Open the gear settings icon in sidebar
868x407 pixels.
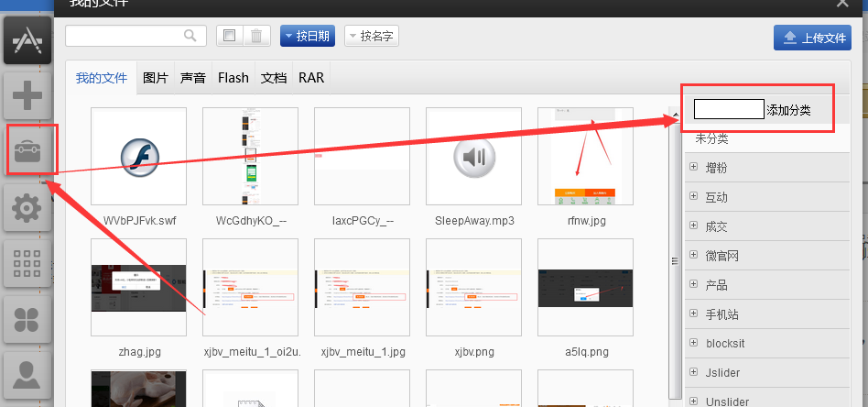pyautogui.click(x=27, y=210)
